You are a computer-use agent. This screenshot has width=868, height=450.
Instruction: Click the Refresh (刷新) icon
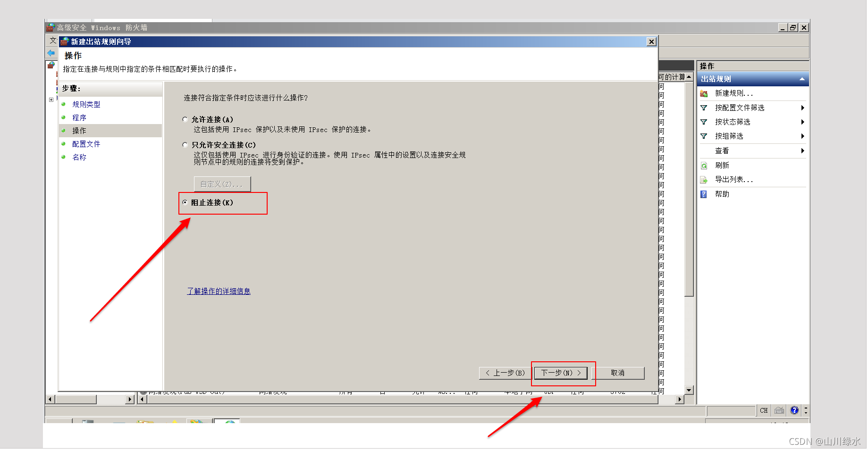pos(704,166)
